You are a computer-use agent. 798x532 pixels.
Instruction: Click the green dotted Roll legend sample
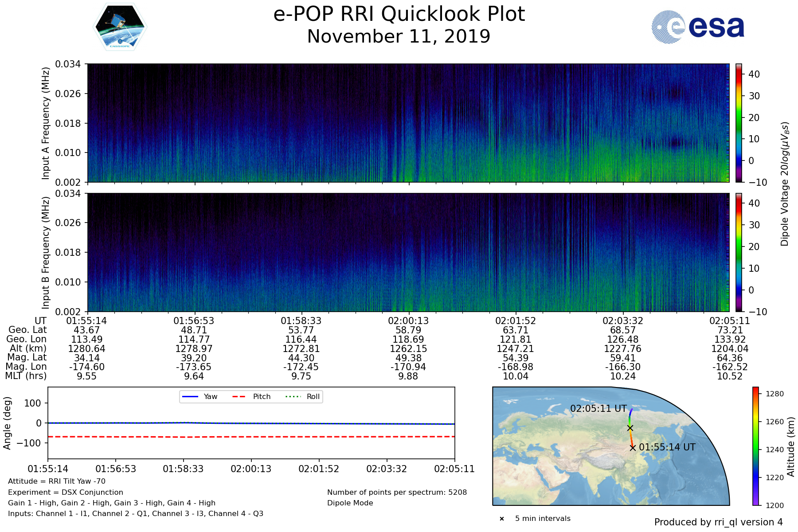pyautogui.click(x=293, y=396)
